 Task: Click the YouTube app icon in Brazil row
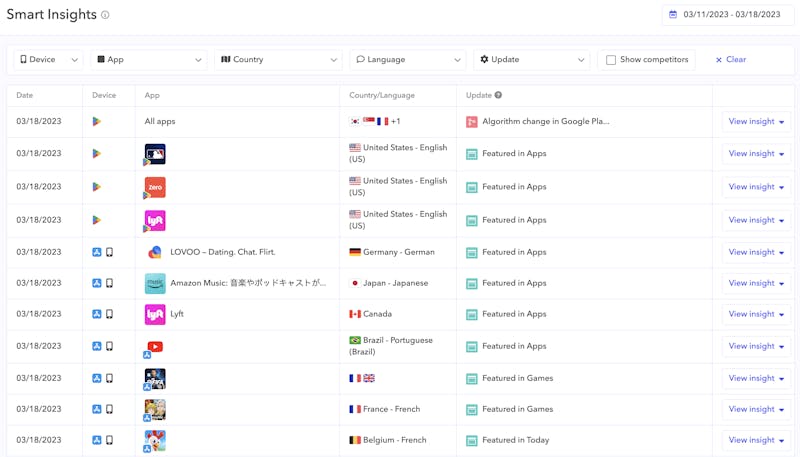pos(155,346)
